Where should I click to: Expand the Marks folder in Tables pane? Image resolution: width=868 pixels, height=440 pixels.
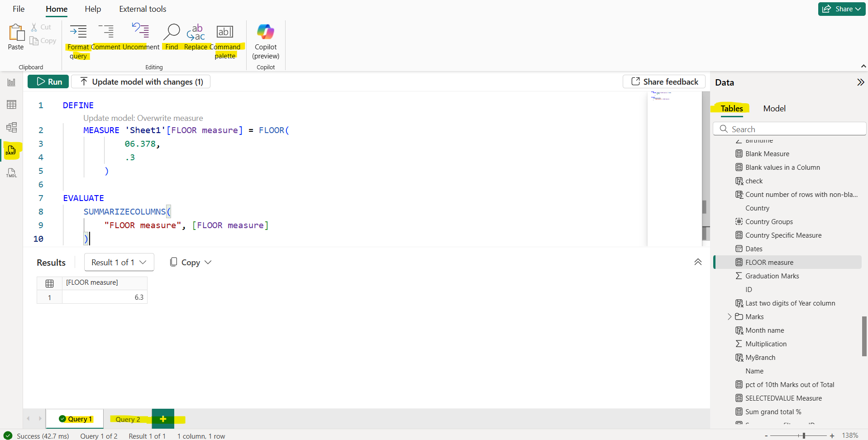click(729, 316)
